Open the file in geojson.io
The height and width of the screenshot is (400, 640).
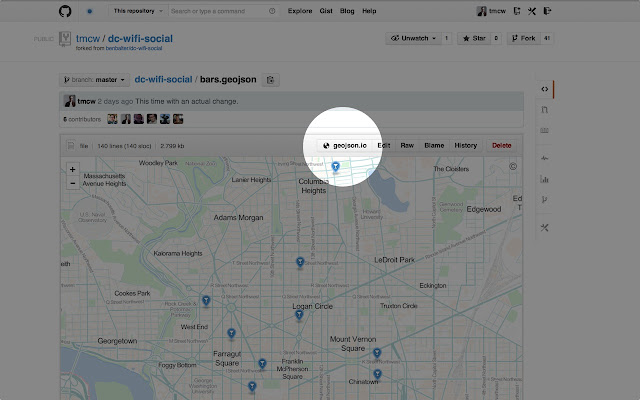coord(345,145)
